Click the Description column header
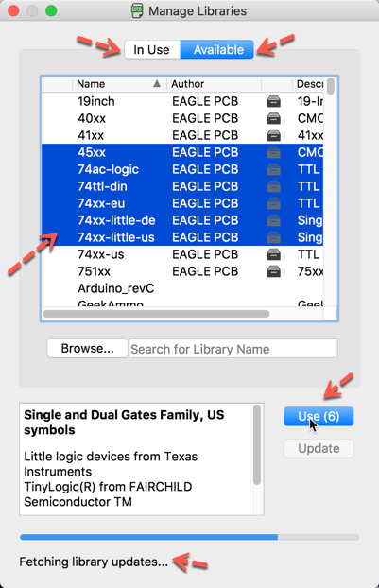This screenshot has height=588, width=379. 308,84
